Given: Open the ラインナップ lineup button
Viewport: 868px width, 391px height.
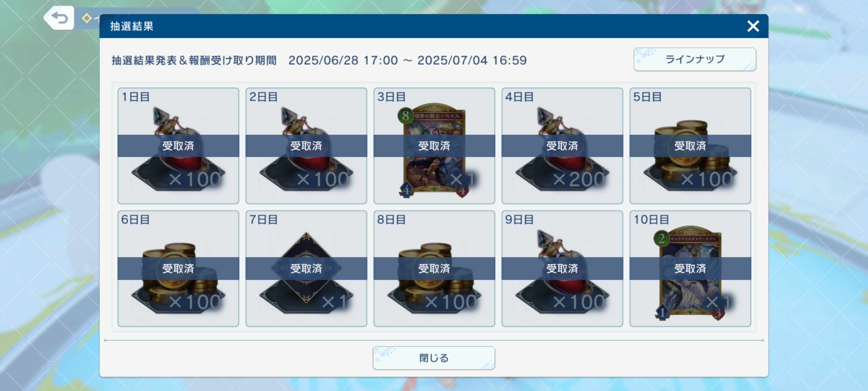Looking at the screenshot, I should click(x=695, y=59).
